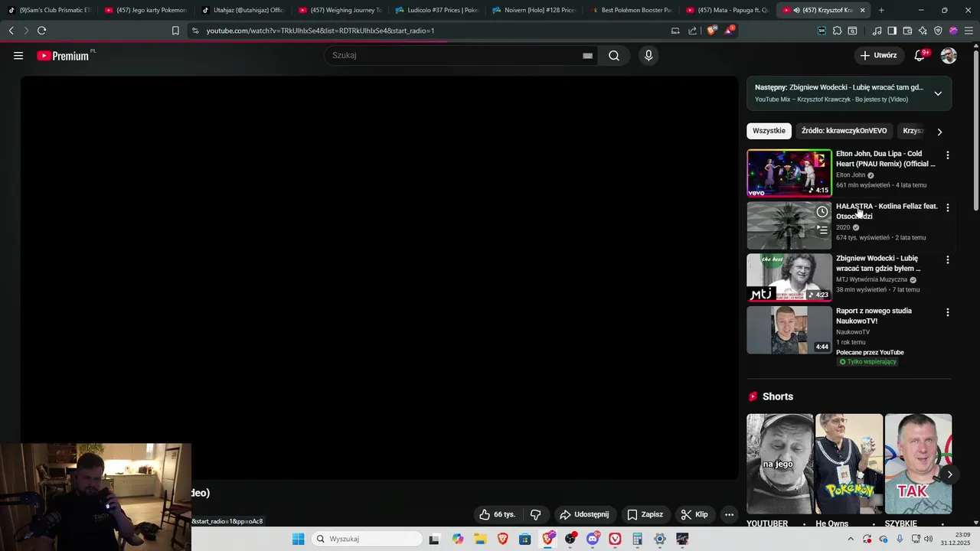The height and width of the screenshot is (551, 980).
Task: Switch to Jego karty Pokemon tab
Action: tap(145, 10)
